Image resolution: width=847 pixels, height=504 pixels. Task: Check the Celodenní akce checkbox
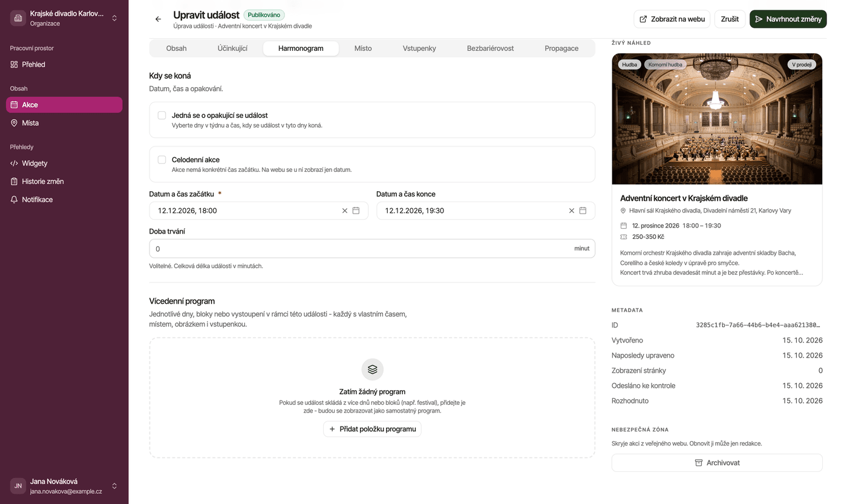point(162,160)
